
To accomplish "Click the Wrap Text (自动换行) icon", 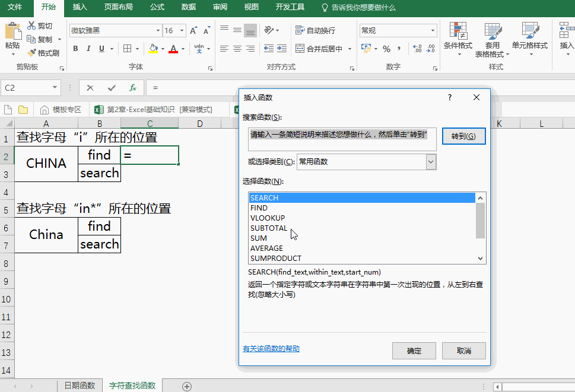I will pyautogui.click(x=300, y=30).
